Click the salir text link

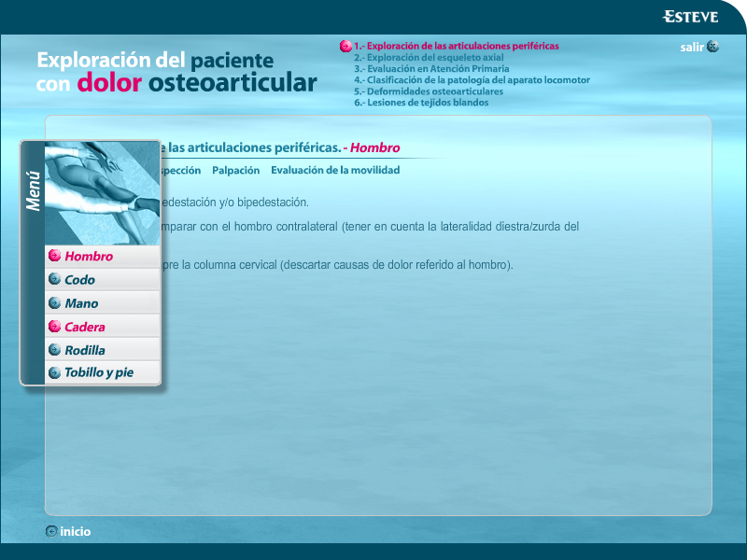(692, 47)
